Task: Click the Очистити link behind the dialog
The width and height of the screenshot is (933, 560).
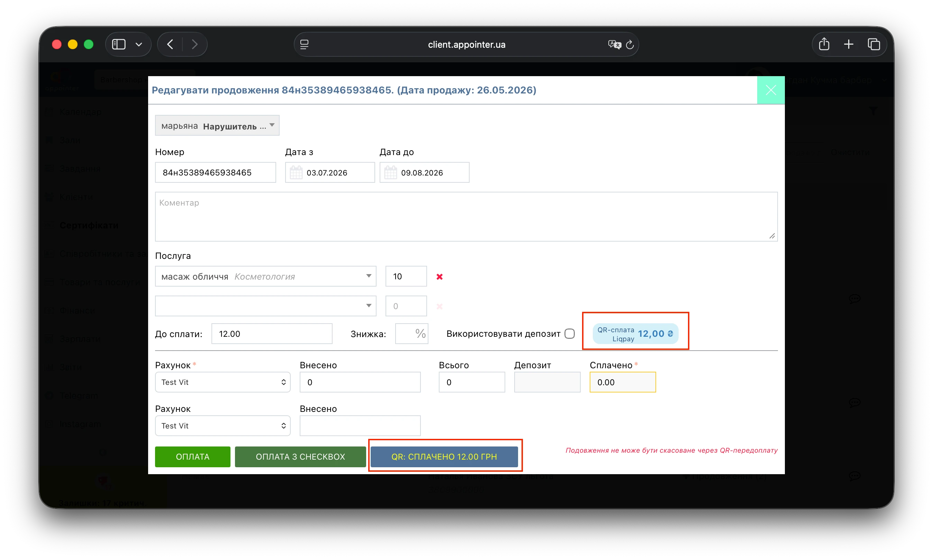Action: click(850, 152)
